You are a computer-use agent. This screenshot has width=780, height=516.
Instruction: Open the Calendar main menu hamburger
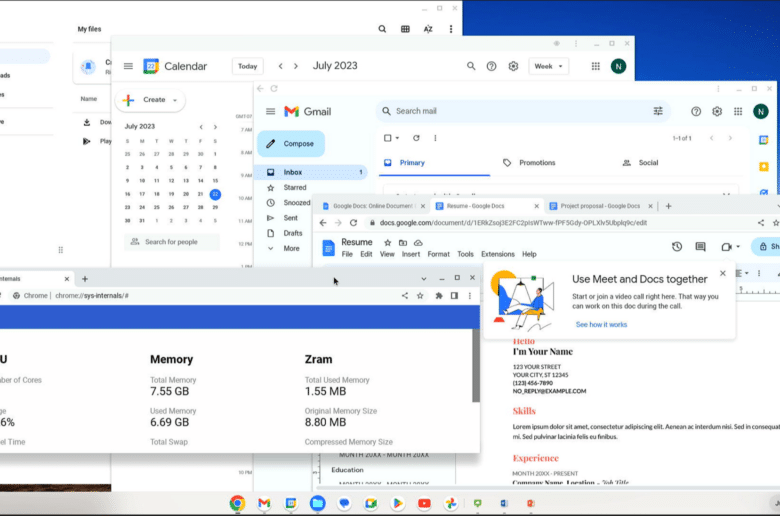128,66
